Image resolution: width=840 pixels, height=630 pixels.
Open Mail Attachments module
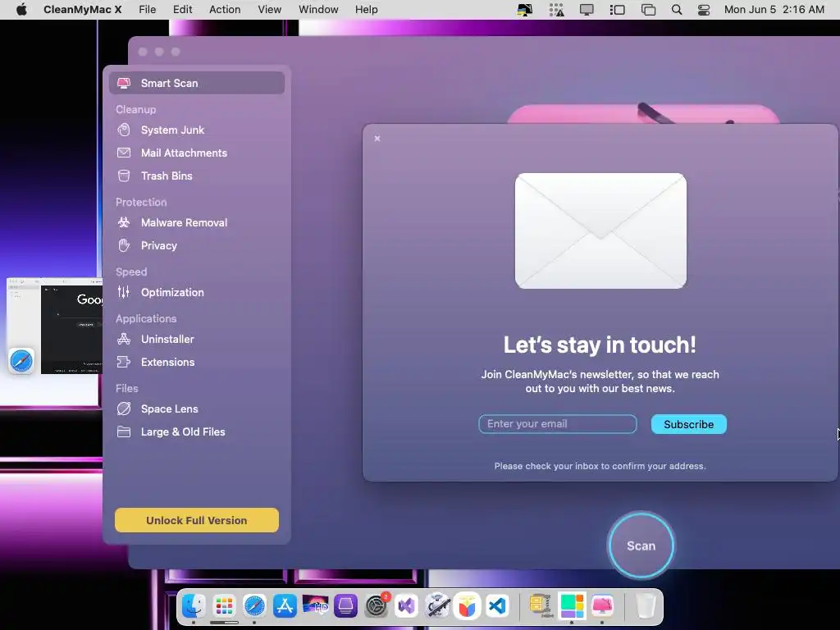(x=184, y=153)
